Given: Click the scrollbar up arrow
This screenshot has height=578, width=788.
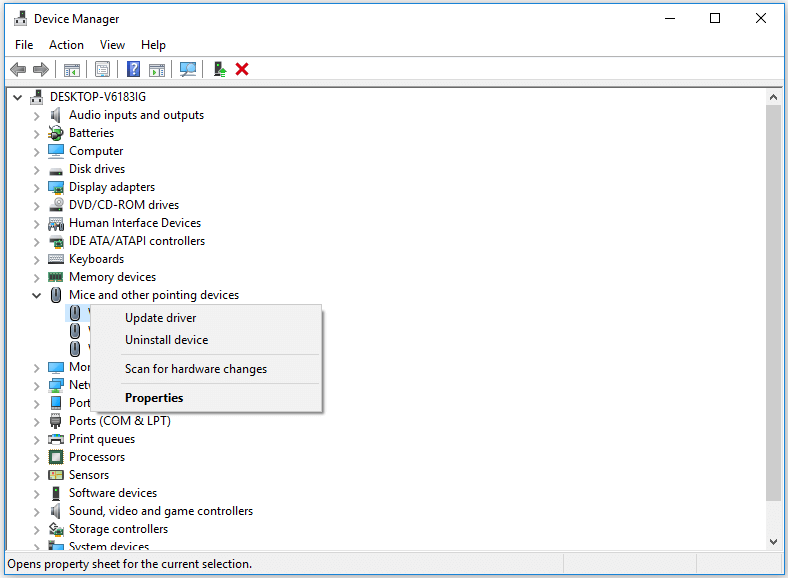Looking at the screenshot, I should coord(773,97).
